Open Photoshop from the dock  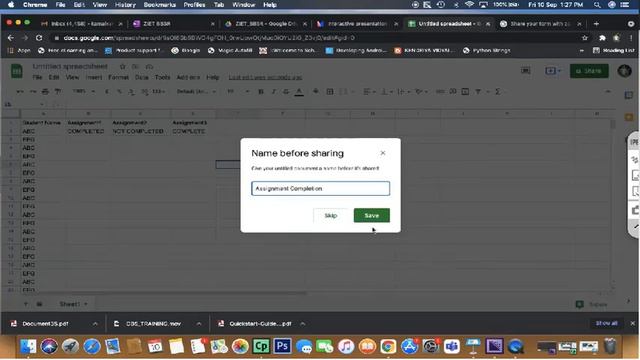[282, 346]
